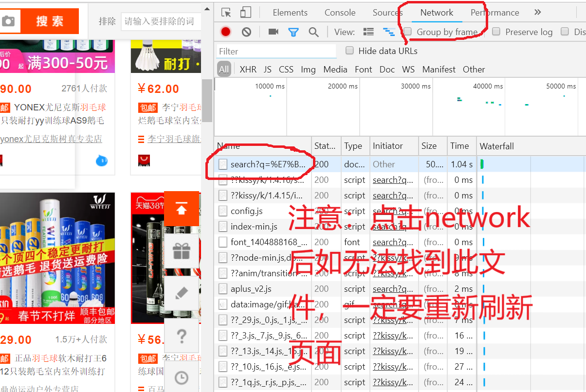Viewport: 586px width, 392px height.
Task: Open the WITESS shuttlecock product thumbnail
Action: 57,258
